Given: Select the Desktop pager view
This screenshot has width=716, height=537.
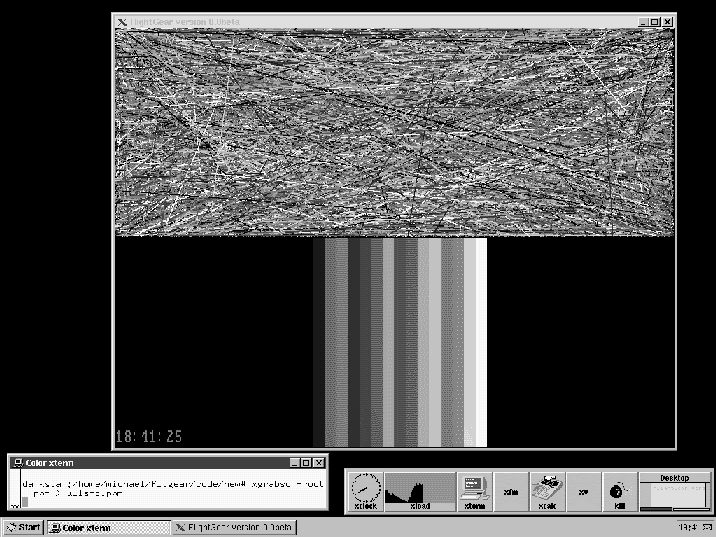Looking at the screenshot, I should tap(674, 494).
